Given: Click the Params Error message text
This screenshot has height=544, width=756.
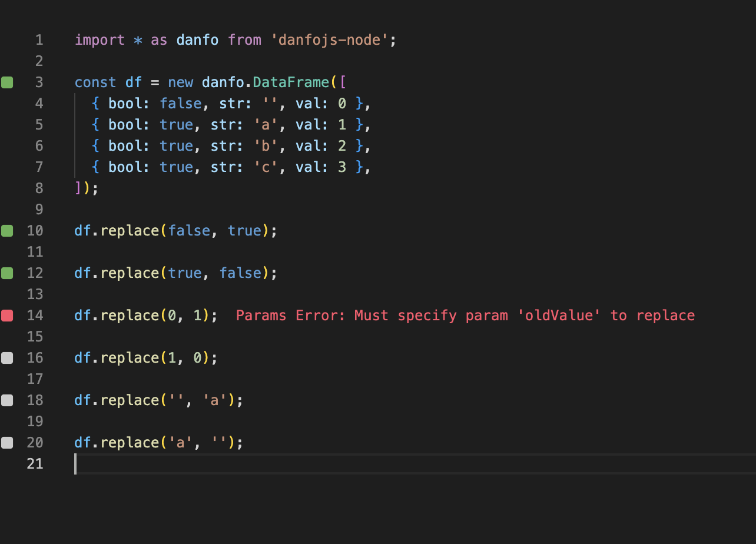Looking at the screenshot, I should [465, 316].
